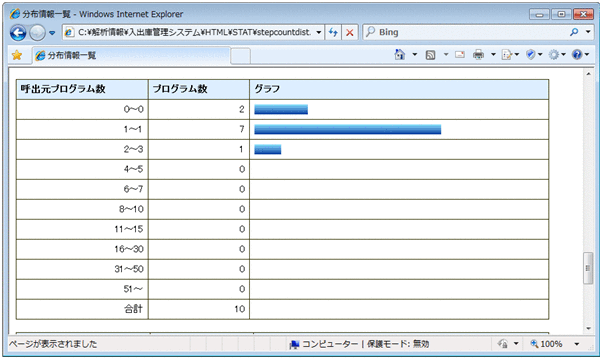Maximize the Internet Explorer window
This screenshot has height=360, width=603.
(x=561, y=15)
